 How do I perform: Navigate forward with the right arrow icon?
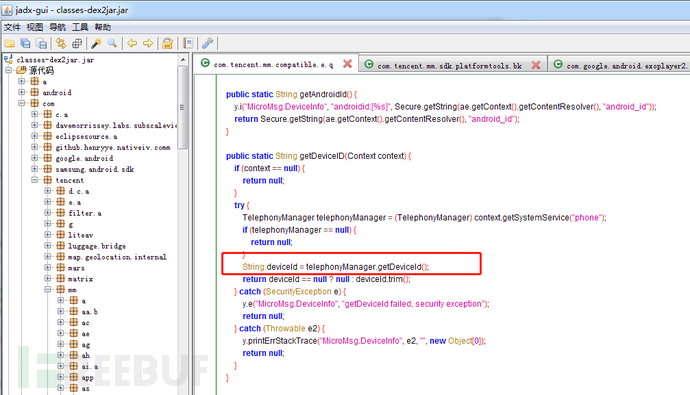(x=148, y=43)
